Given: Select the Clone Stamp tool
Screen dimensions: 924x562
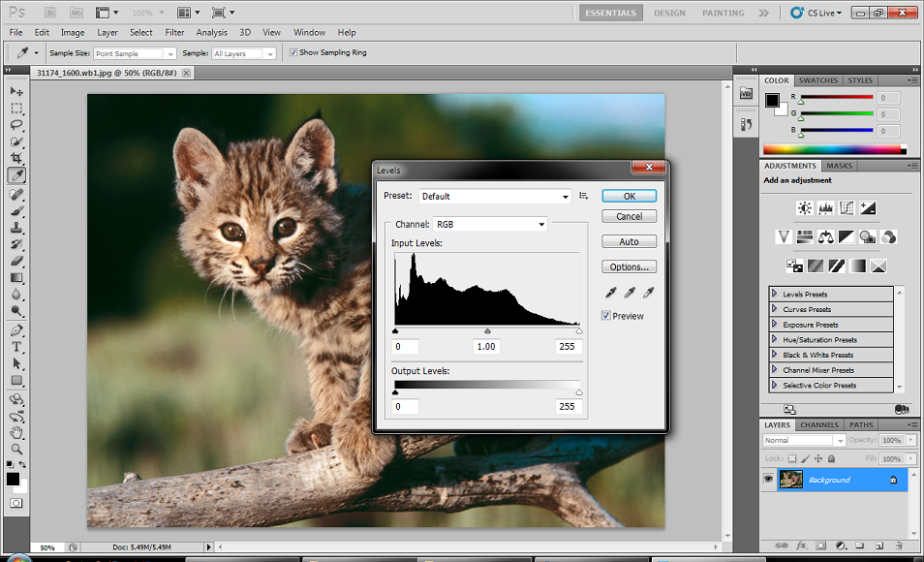Looking at the screenshot, I should tap(16, 227).
